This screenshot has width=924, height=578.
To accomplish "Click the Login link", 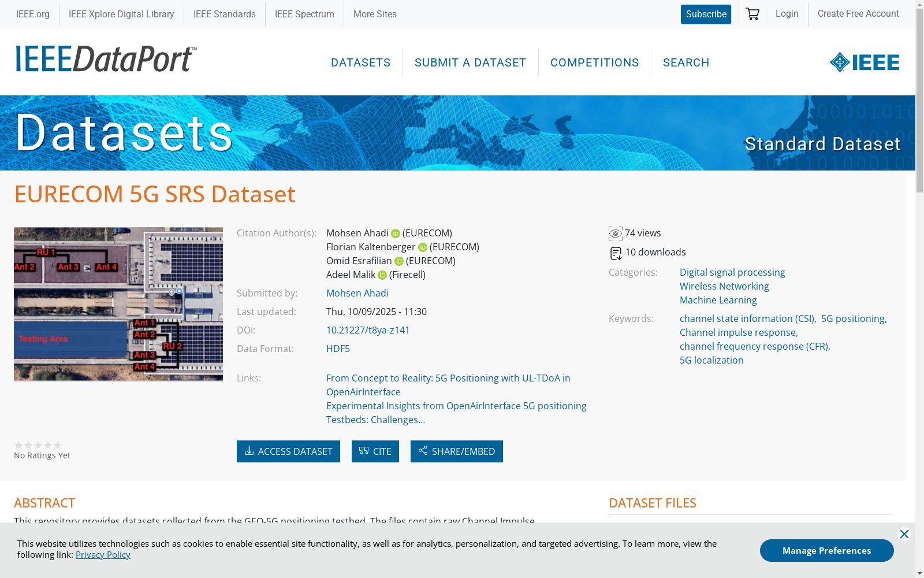I will point(787,13).
